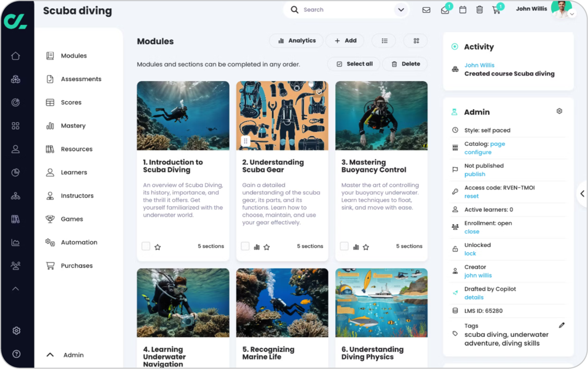
Task: Open John Willis profile dropdown
Action: tap(572, 14)
